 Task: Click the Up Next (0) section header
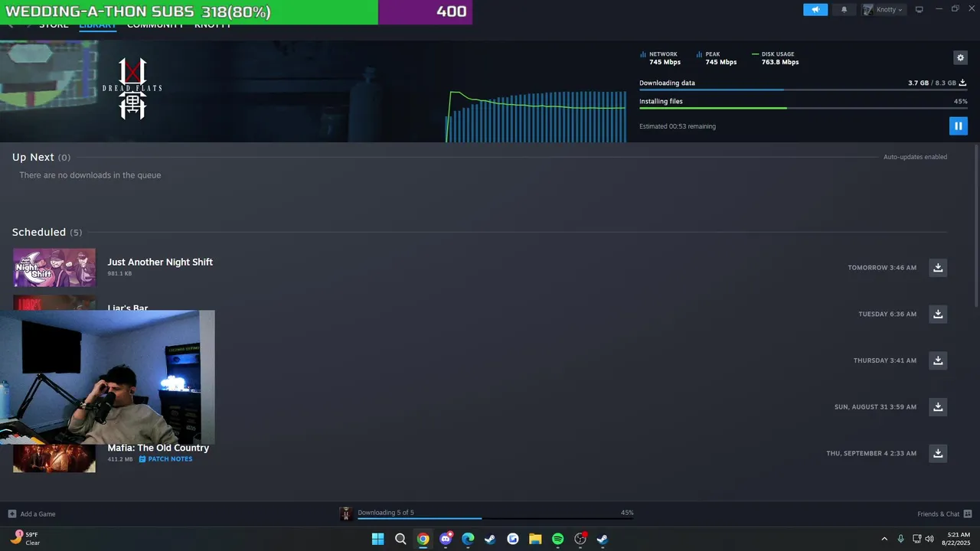(x=41, y=157)
